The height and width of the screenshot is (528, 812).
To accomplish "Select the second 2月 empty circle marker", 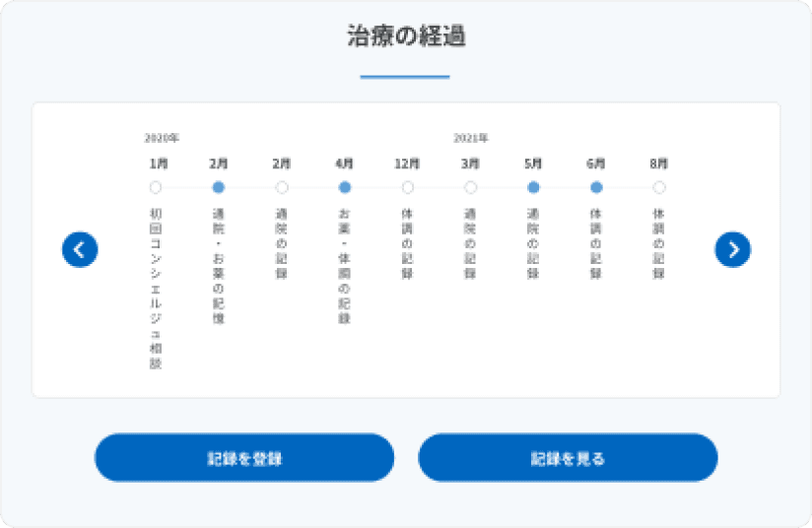I will 282,187.
